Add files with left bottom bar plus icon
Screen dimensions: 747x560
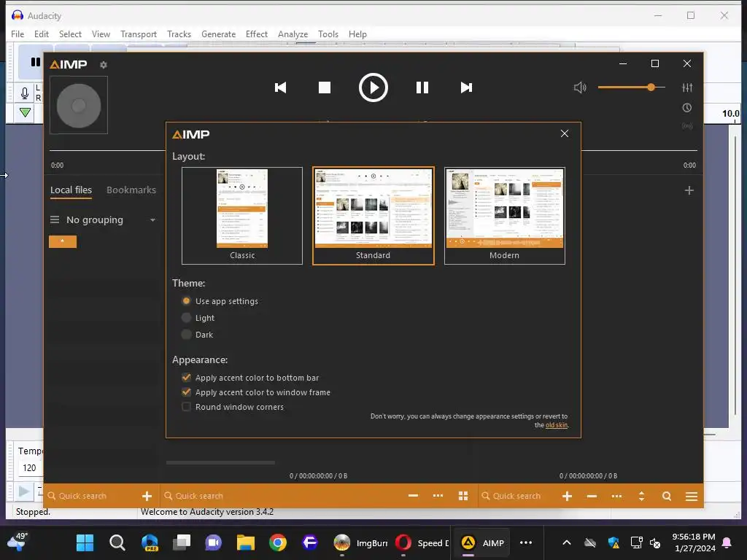click(x=147, y=496)
